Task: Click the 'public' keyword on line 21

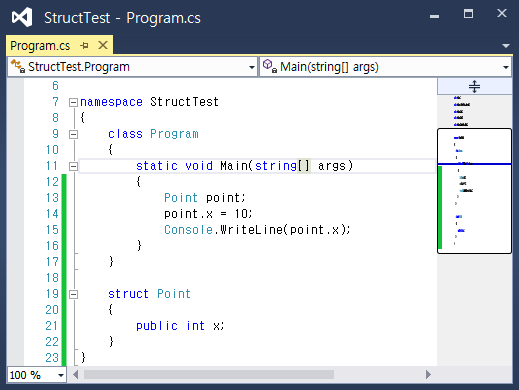Action: click(x=157, y=326)
